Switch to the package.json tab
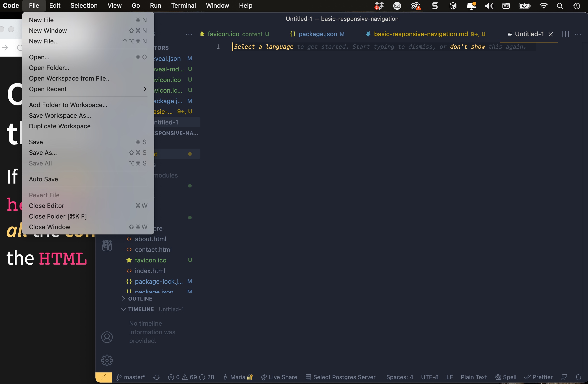This screenshot has height=384, width=588. (x=317, y=34)
